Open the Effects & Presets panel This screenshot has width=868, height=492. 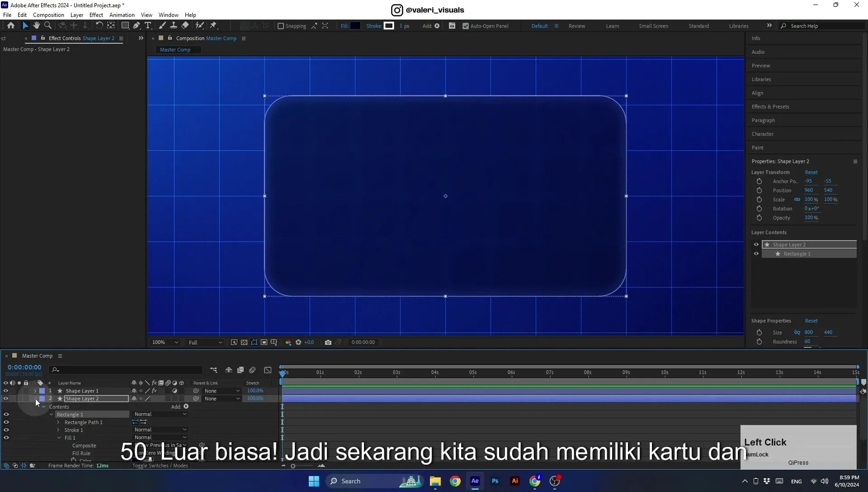[770, 107]
